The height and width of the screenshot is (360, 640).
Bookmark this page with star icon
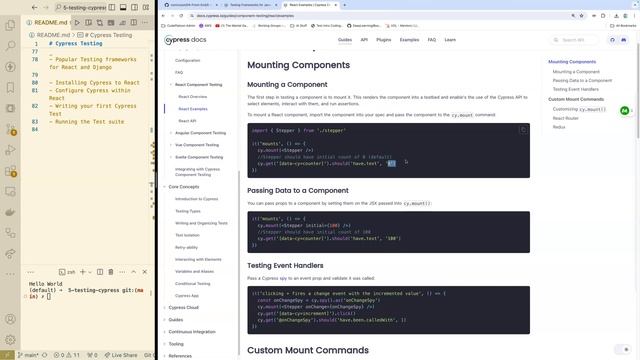coord(582,16)
